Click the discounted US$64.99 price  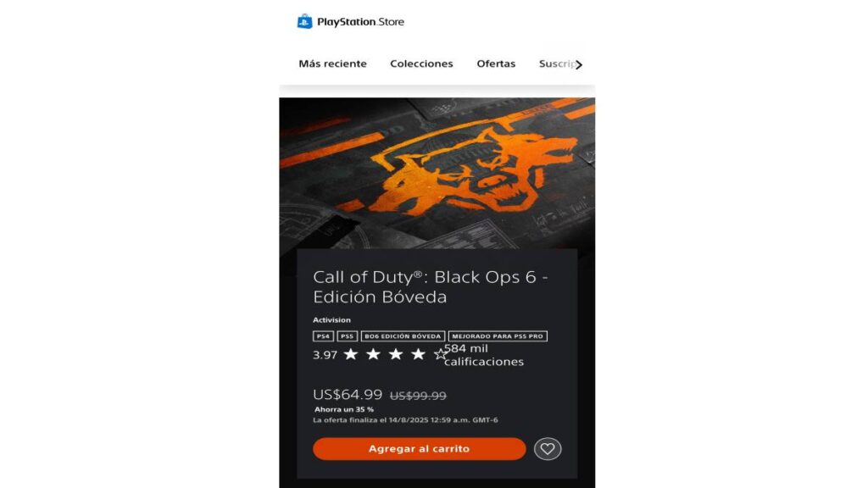(x=348, y=395)
